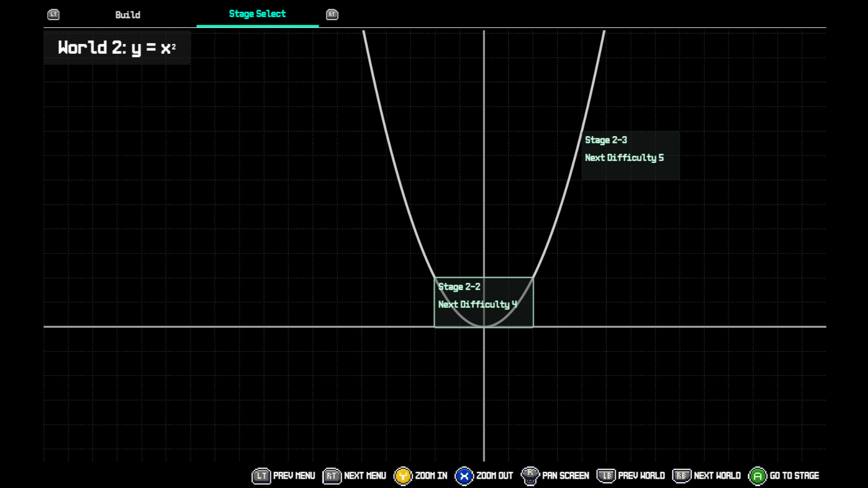Viewport: 868px width, 488px height.
Task: Click the right stick Pan Screen icon
Action: (x=530, y=475)
